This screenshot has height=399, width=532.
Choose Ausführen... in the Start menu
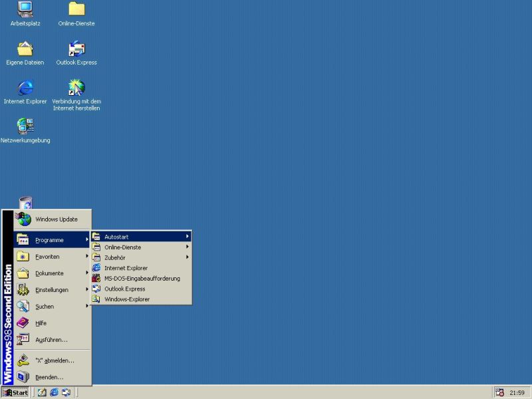pyautogui.click(x=53, y=340)
